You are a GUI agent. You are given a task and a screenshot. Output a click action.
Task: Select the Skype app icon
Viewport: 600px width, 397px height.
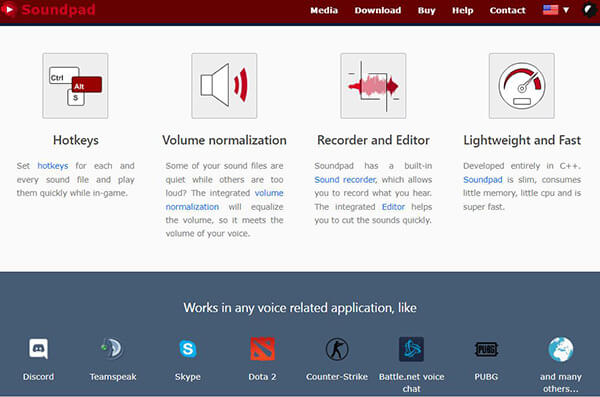coord(188,349)
